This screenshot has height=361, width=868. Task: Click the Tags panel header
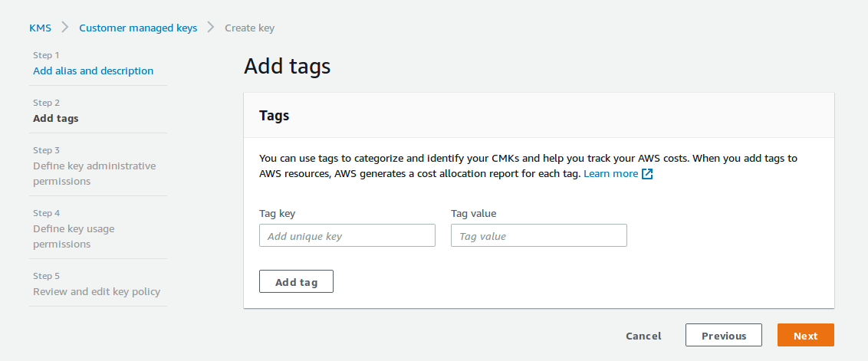coord(274,116)
